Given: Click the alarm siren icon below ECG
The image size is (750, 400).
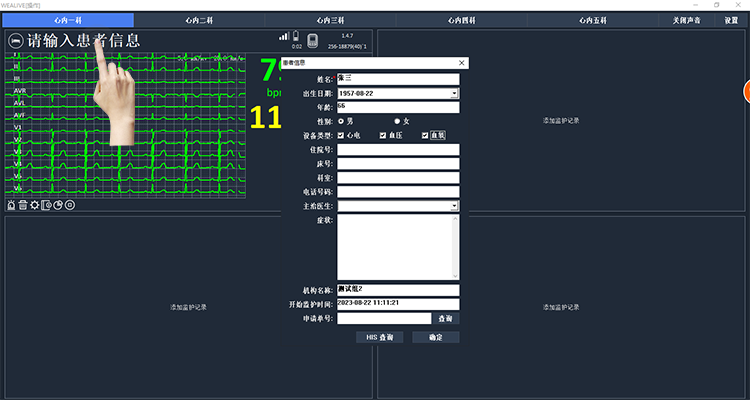Looking at the screenshot, I should tap(11, 205).
